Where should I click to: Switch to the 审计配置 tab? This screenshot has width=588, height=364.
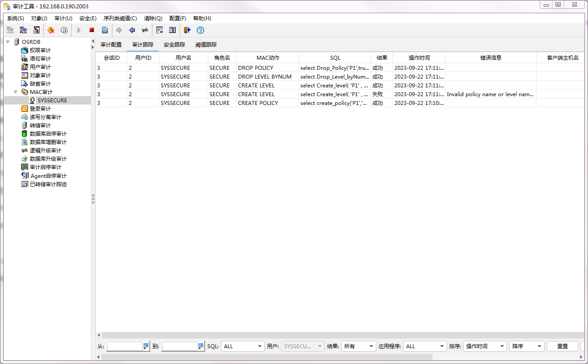point(111,45)
